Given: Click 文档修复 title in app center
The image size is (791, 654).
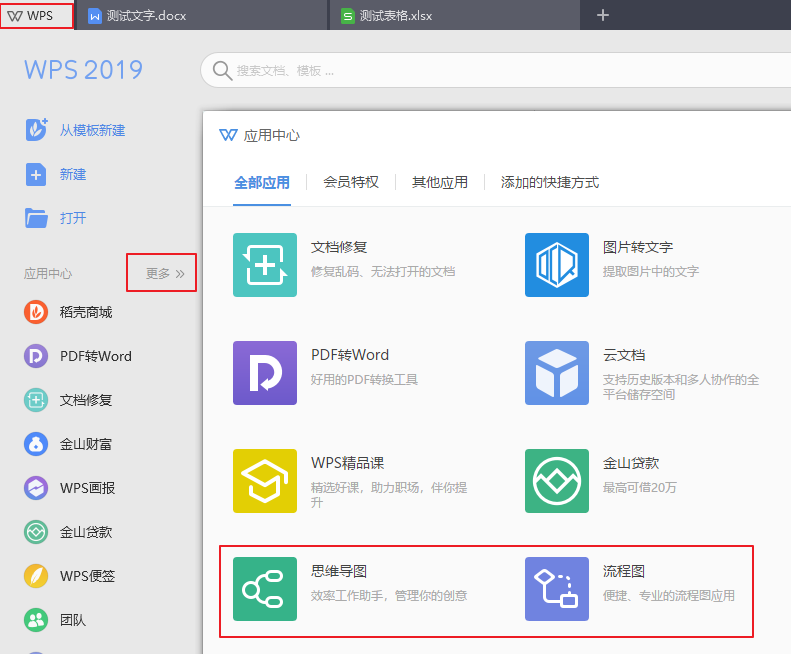Looking at the screenshot, I should (x=339, y=247).
